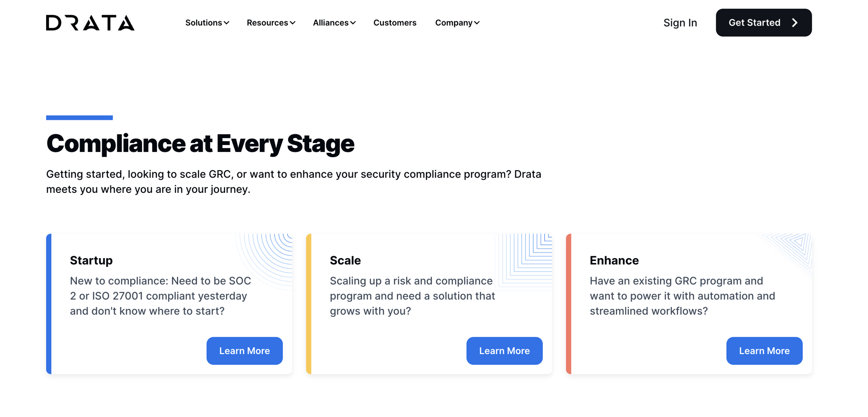868x417 pixels.
Task: Click Learn More on the Enhance card
Action: pyautogui.click(x=764, y=351)
